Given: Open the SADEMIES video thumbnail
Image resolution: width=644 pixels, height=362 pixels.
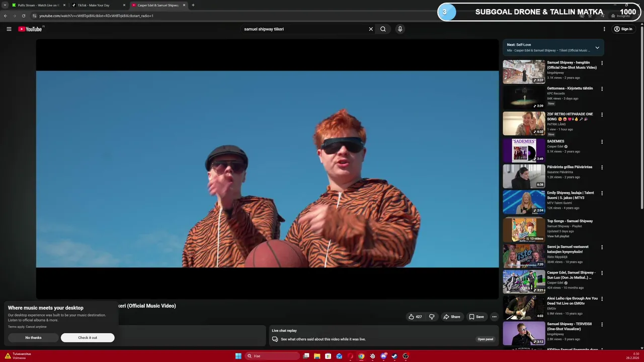Looking at the screenshot, I should [524, 150].
